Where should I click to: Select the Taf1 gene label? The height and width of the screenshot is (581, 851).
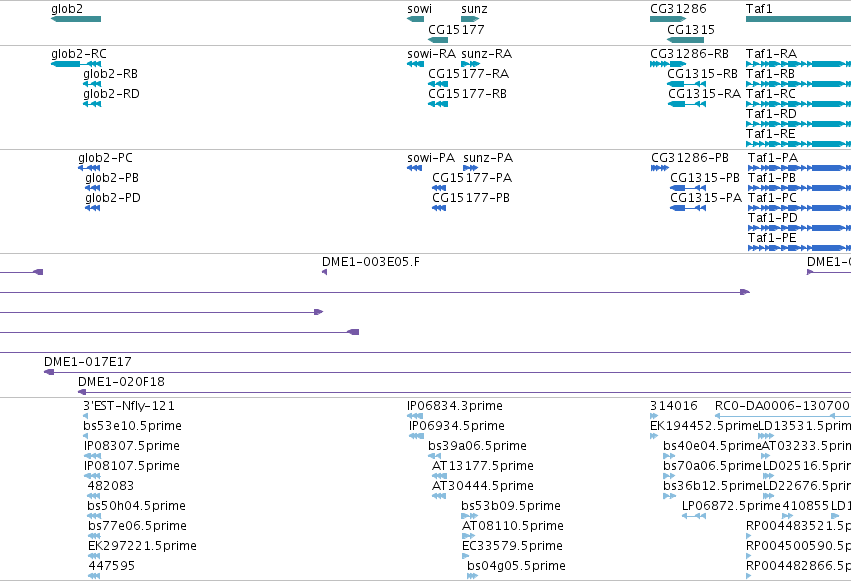pyautogui.click(x=759, y=9)
